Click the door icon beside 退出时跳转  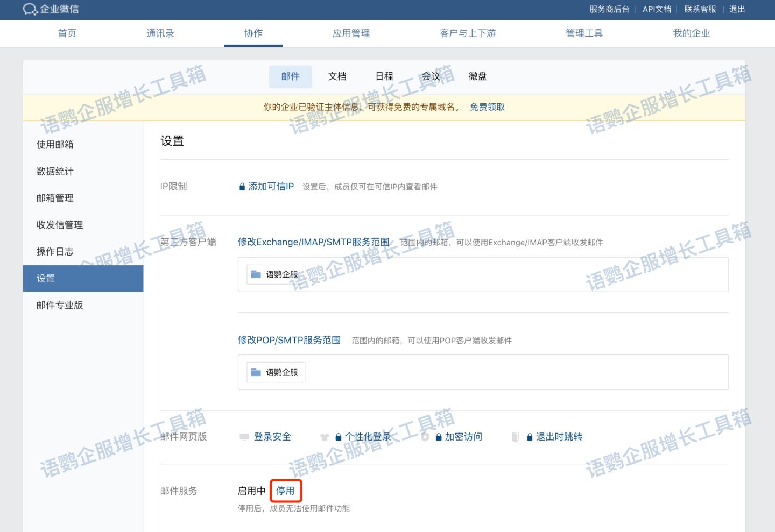point(516,437)
